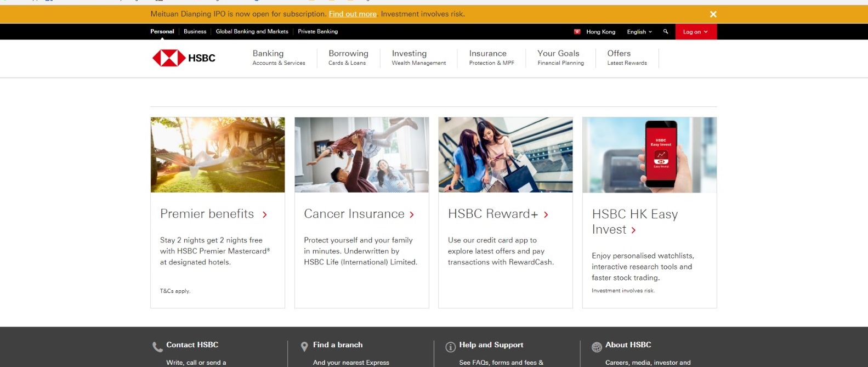This screenshot has width=868, height=367.
Task: Click 'Use our credit card app' description
Action: pos(501,251)
